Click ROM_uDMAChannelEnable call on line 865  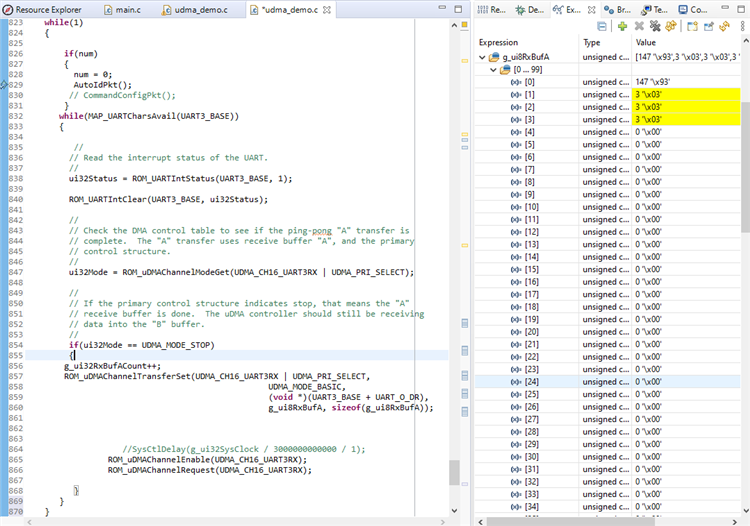(x=207, y=460)
